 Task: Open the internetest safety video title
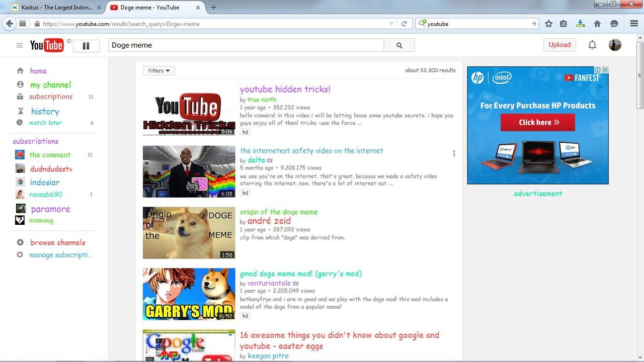(x=311, y=151)
